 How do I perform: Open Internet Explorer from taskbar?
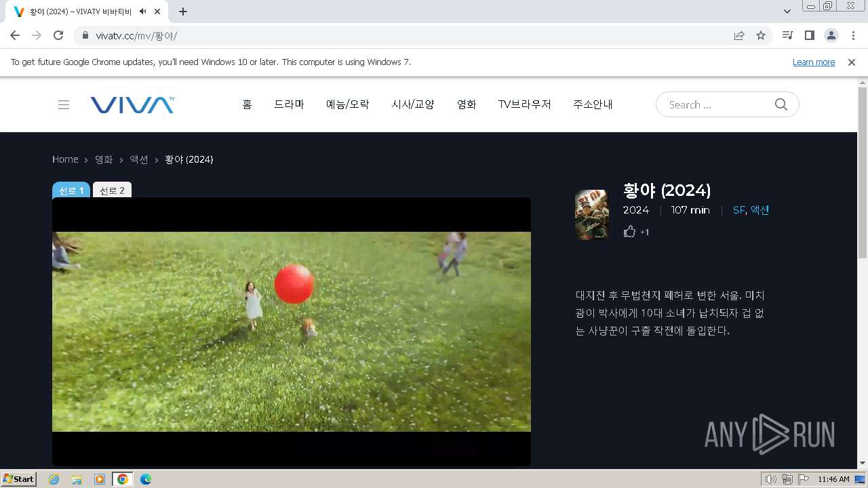tap(54, 479)
